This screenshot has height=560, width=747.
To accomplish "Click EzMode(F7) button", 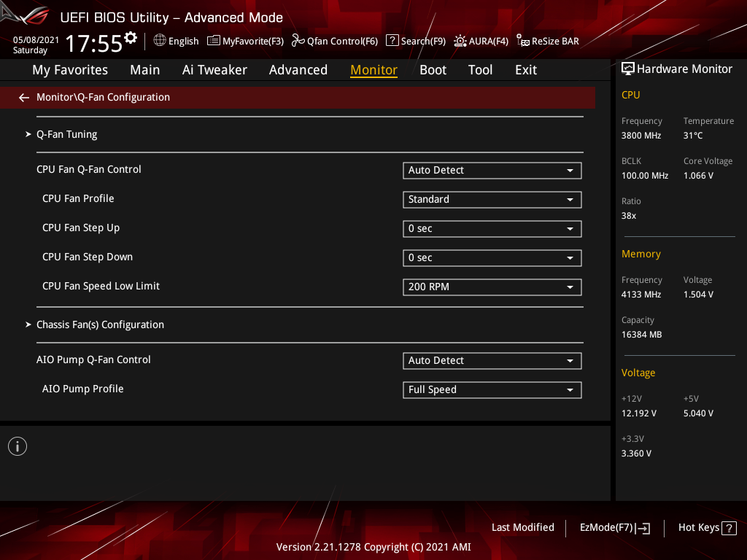I will click(x=615, y=528).
